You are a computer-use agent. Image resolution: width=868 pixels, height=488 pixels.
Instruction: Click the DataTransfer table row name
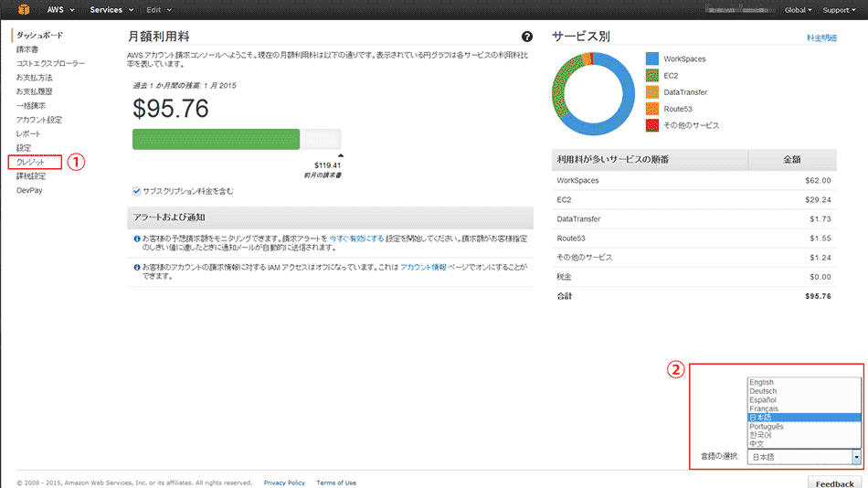click(578, 219)
